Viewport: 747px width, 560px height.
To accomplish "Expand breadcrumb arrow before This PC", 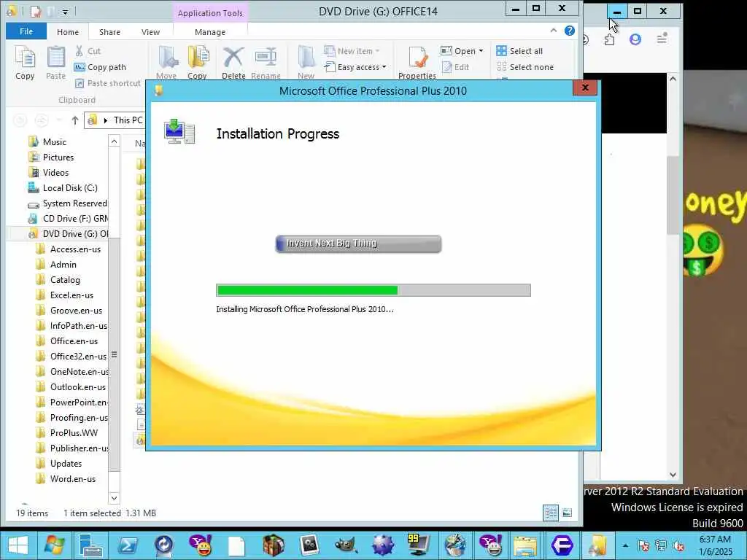I will [x=105, y=120].
